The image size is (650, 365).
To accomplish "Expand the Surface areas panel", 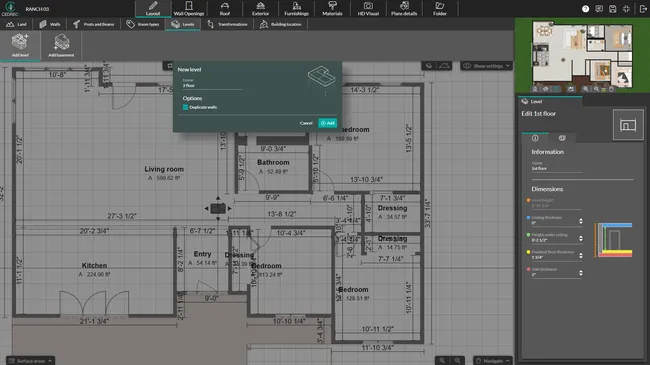I will [30, 360].
